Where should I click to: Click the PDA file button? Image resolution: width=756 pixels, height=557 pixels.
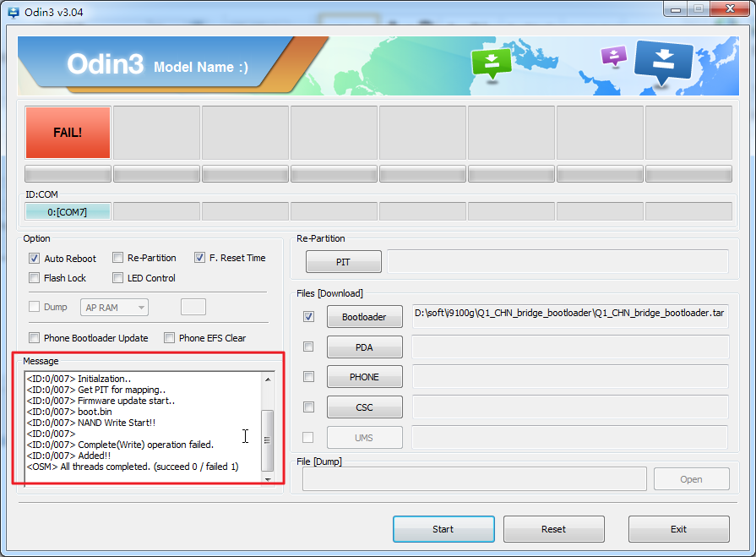coord(365,347)
